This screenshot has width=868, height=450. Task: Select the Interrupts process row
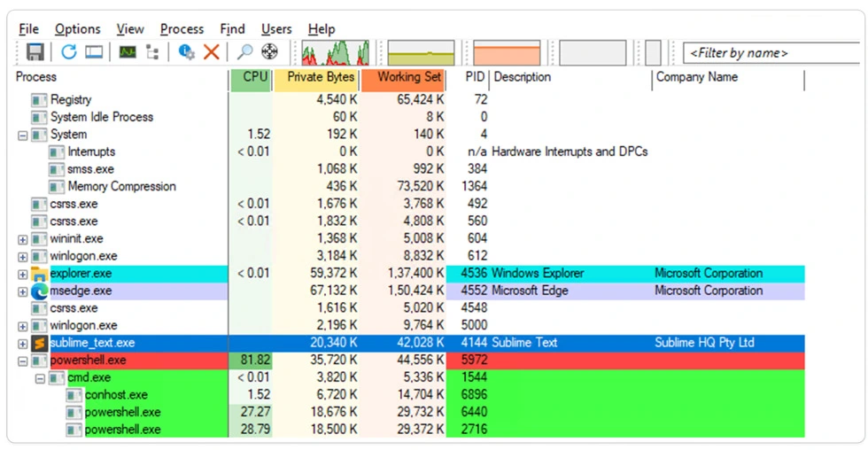(408, 151)
